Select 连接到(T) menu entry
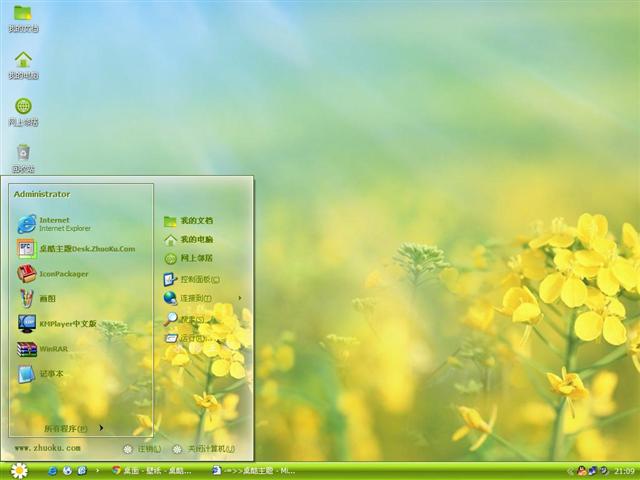 [187, 298]
